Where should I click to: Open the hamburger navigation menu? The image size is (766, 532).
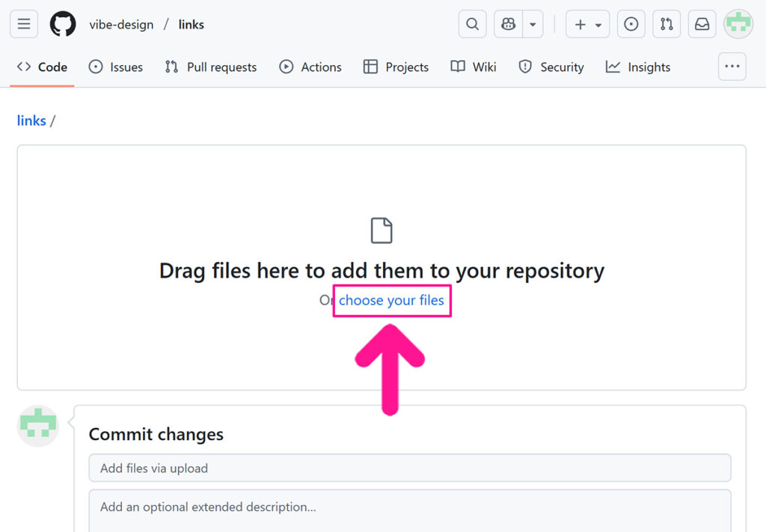[x=24, y=25]
